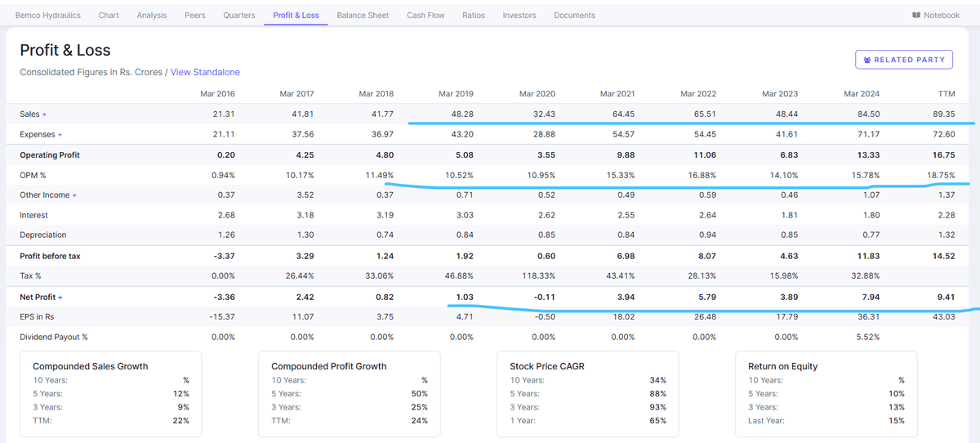Select TTM depreciation value 1.32
The width and height of the screenshot is (980, 443).
click(x=947, y=235)
